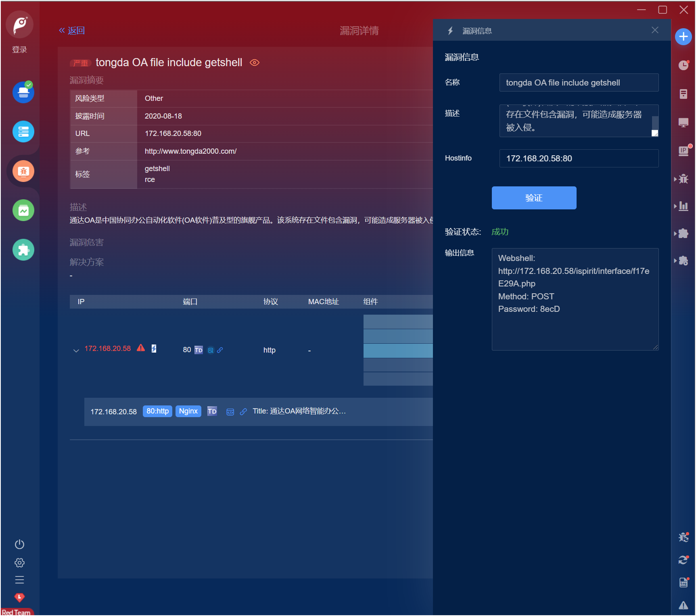The image size is (696, 616).
Task: Click the 登录 login label
Action: 19,50
